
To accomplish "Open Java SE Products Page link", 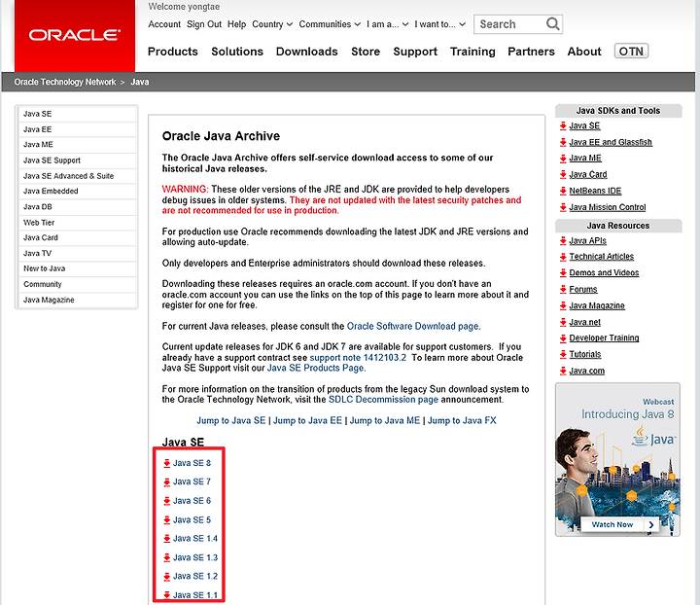I will pos(316,368).
